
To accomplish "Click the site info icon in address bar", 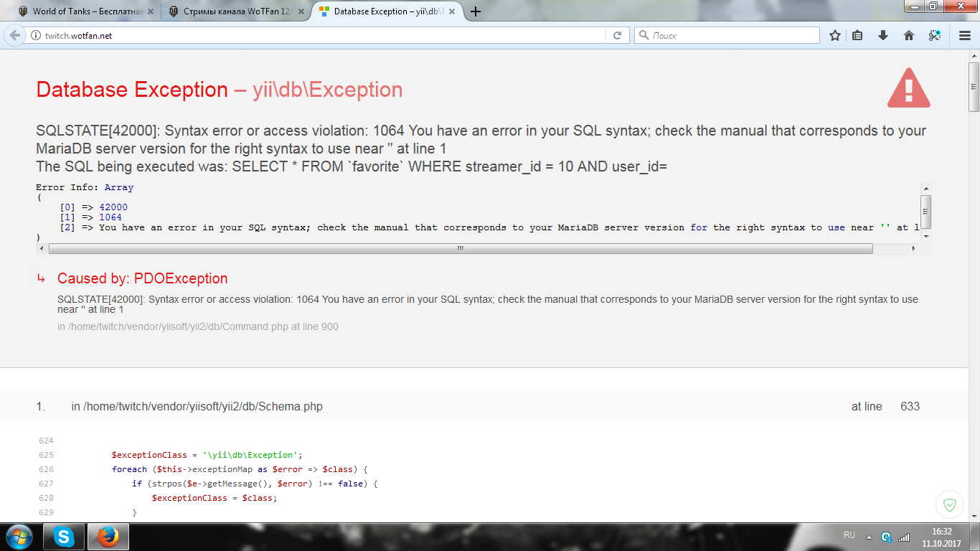I will point(35,35).
